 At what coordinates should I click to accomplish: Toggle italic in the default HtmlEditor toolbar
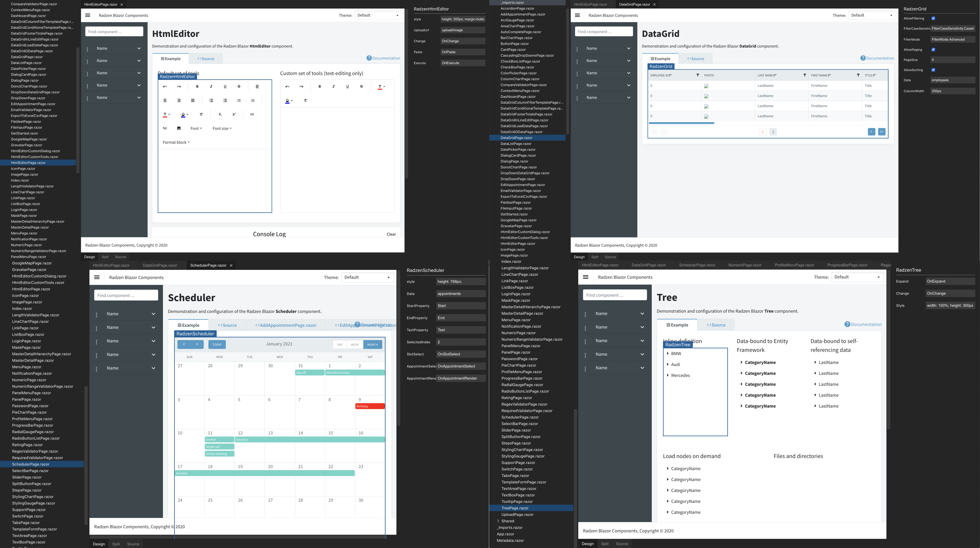[211, 87]
